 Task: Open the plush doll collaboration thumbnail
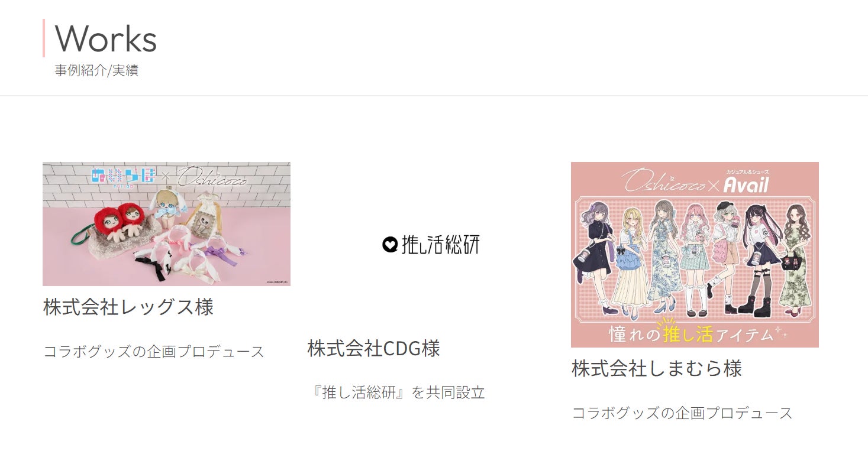click(x=166, y=224)
